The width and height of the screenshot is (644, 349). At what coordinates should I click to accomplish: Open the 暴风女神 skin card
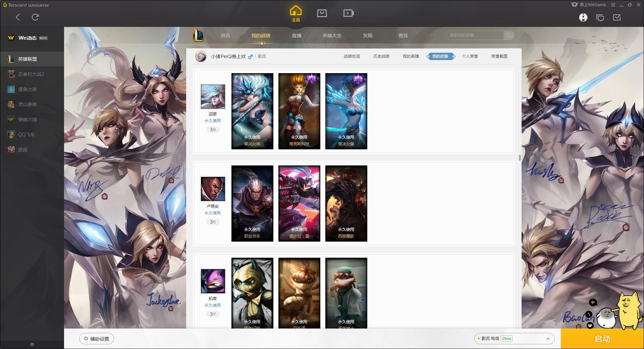coord(252,111)
